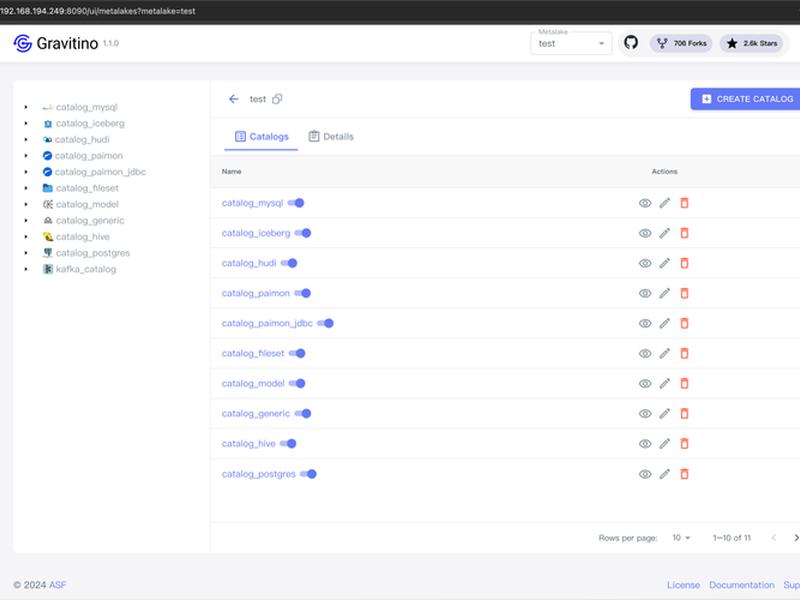Click the 706 Forks badge
800x600 pixels.
click(681, 43)
